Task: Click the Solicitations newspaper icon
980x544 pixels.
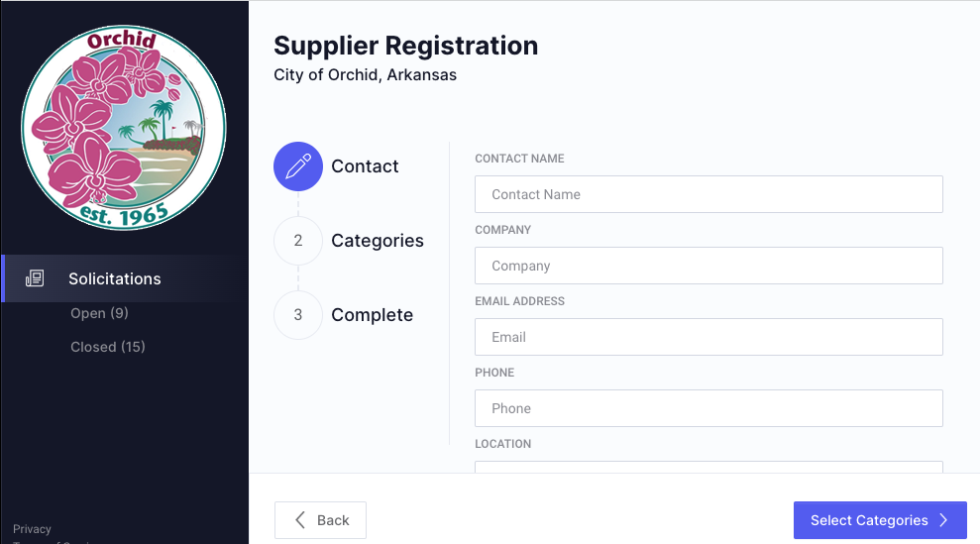Action: [x=35, y=278]
